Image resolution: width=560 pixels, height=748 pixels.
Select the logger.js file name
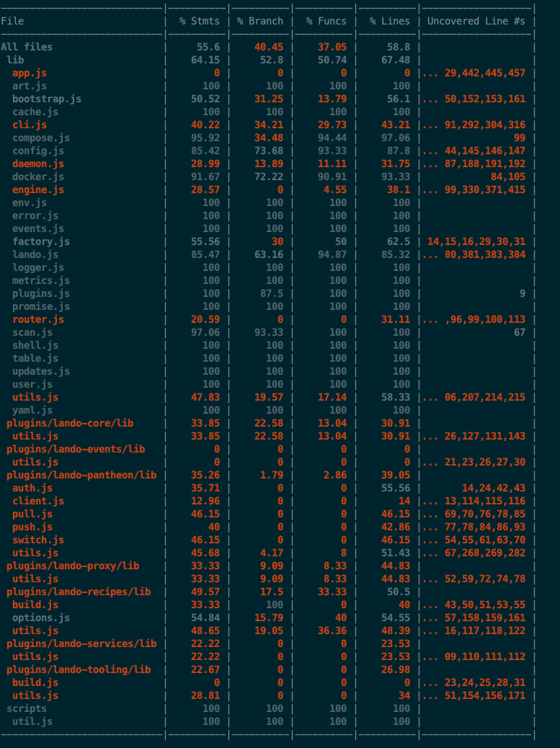(x=38, y=267)
